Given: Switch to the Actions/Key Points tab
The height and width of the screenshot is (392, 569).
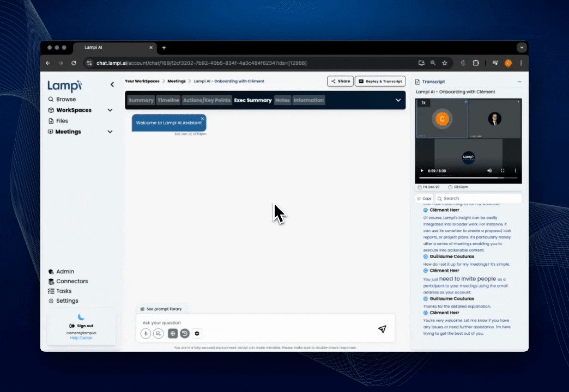Looking at the screenshot, I should [x=207, y=100].
